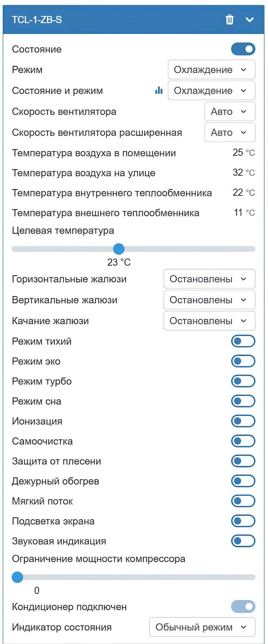Open the Индикатор состояния dropdown

click(x=202, y=627)
